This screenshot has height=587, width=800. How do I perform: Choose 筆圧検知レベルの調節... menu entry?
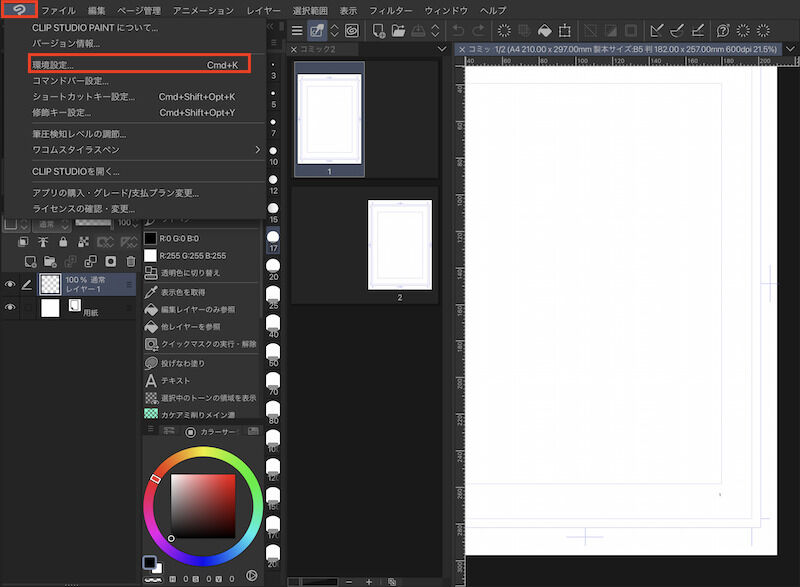point(79,134)
